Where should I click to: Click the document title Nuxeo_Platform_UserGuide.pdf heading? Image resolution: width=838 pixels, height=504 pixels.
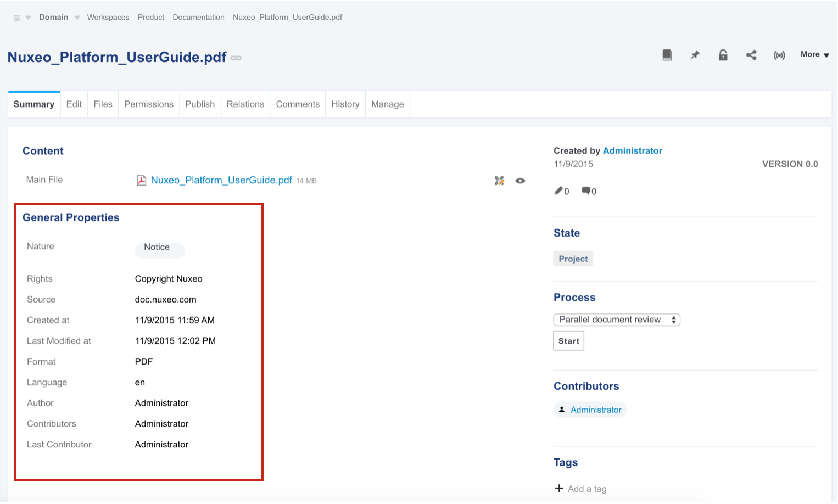(117, 57)
